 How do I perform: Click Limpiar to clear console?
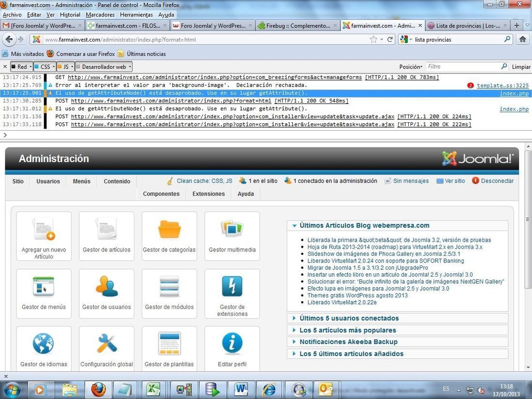point(521,67)
